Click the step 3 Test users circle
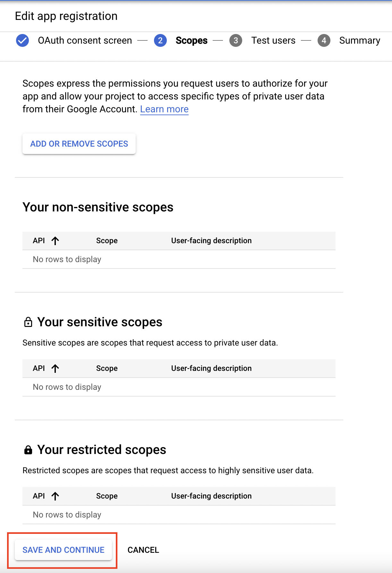The height and width of the screenshot is (573, 392). click(236, 40)
